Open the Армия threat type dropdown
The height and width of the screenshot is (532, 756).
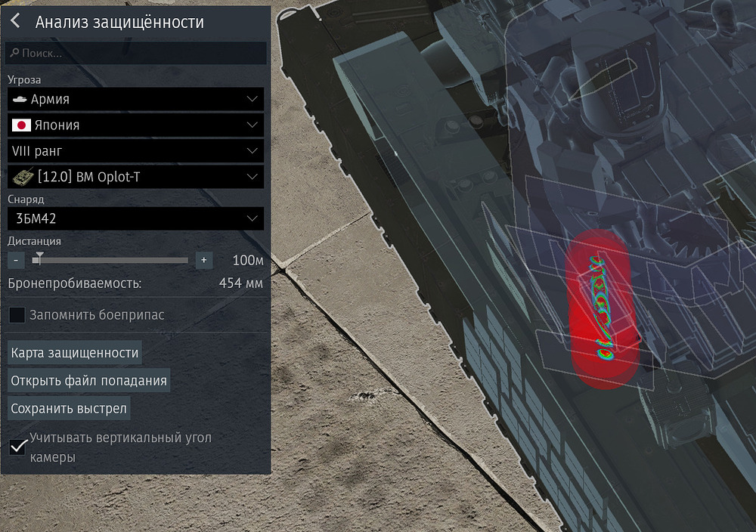pyautogui.click(x=136, y=99)
